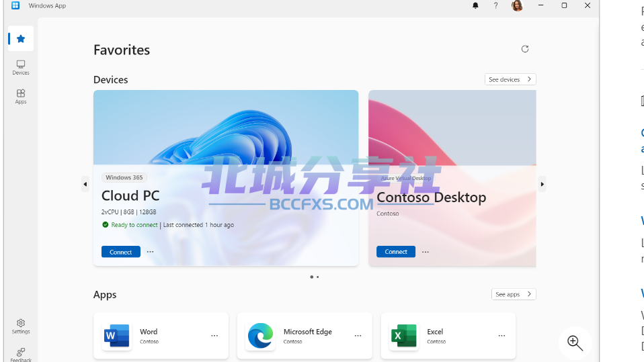The width and height of the screenshot is (644, 362).
Task: Open more options for Microsoft Edge
Action: pyautogui.click(x=358, y=336)
